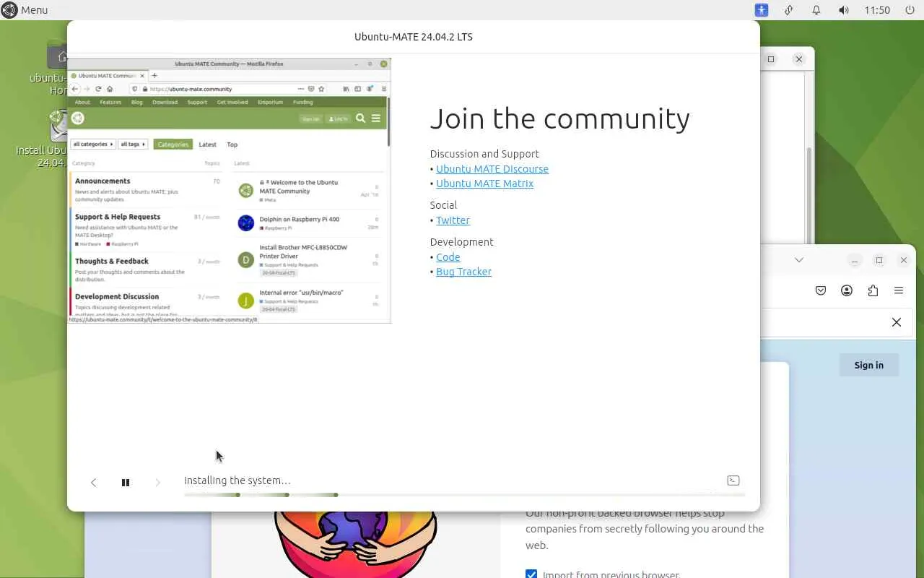
Task: Open the Code development link
Action: (x=448, y=257)
